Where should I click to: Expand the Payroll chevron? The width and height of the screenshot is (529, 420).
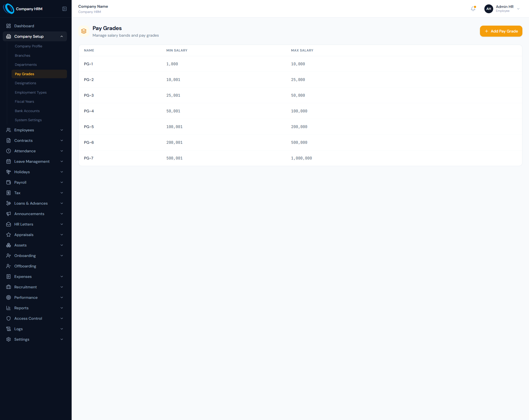(x=62, y=182)
